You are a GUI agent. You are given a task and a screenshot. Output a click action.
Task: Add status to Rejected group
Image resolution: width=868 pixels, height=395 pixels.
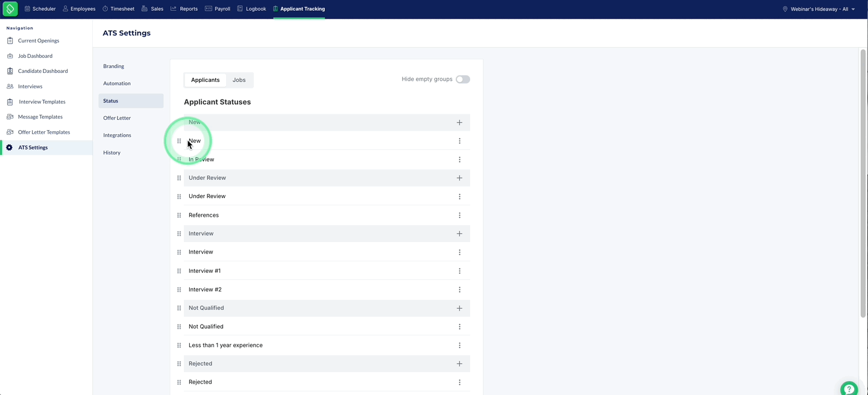click(x=459, y=364)
